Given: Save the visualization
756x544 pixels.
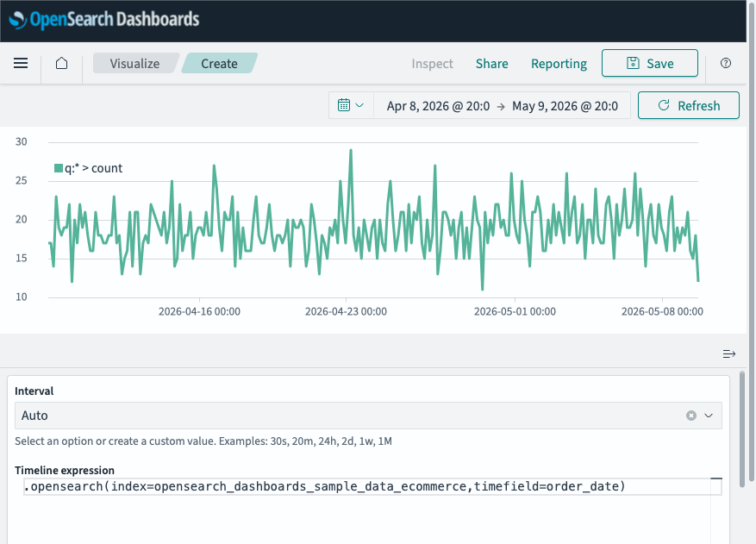Looking at the screenshot, I should (x=649, y=63).
